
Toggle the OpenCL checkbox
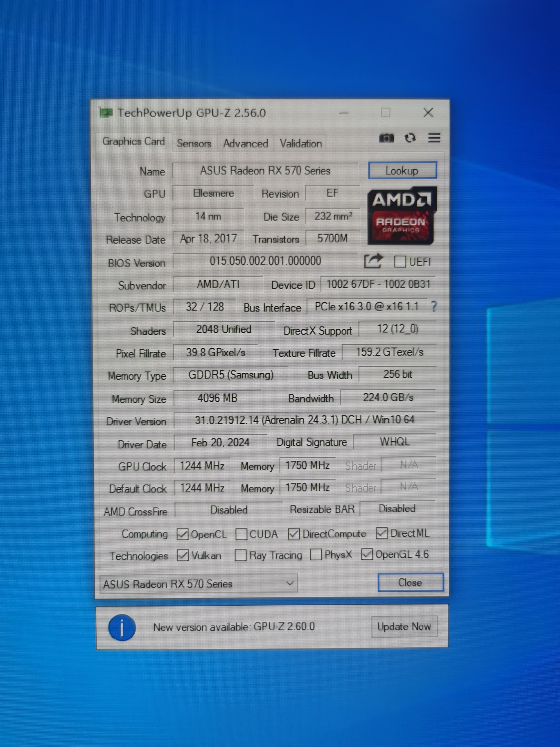[x=183, y=534]
